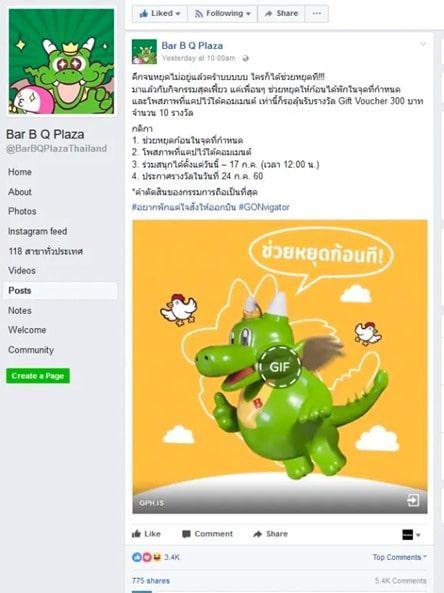
Task: Click the reaction emoji icons beside 3.4K
Action: tap(146, 557)
